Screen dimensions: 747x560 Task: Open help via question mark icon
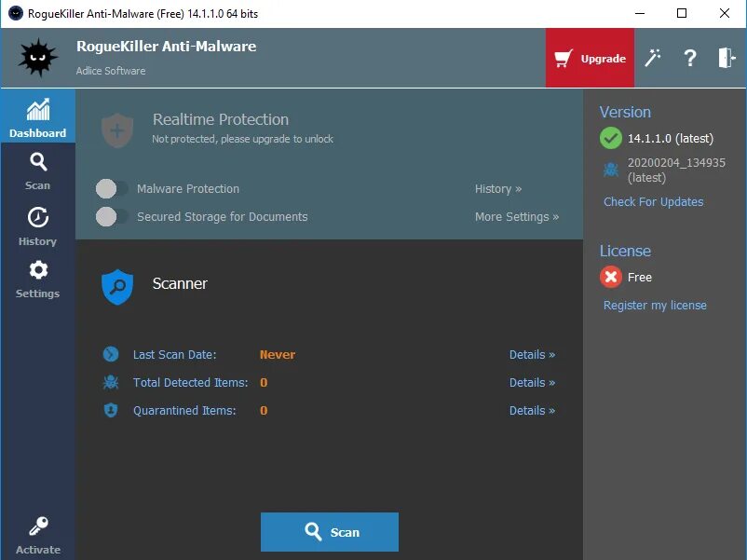click(x=690, y=58)
